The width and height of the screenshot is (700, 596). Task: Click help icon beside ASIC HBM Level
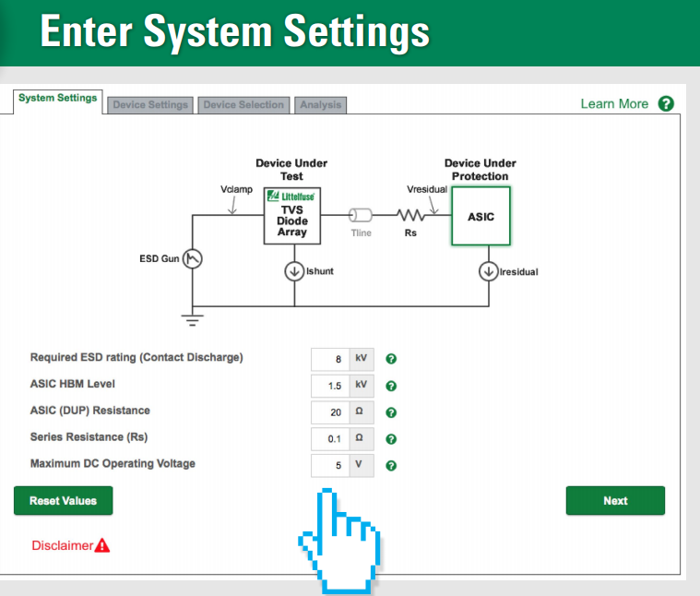[x=391, y=386]
